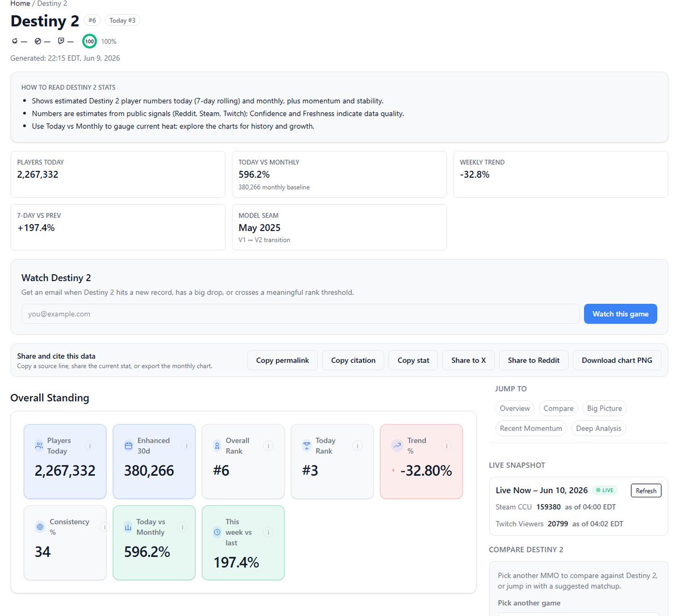681x616 pixels.
Task: Click the Enhanced 30d value 380,266
Action: click(x=149, y=471)
